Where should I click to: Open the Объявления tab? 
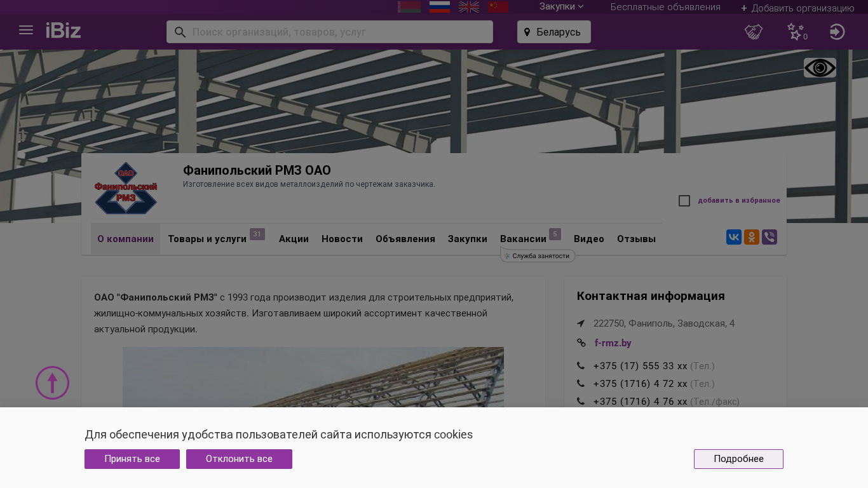[405, 239]
